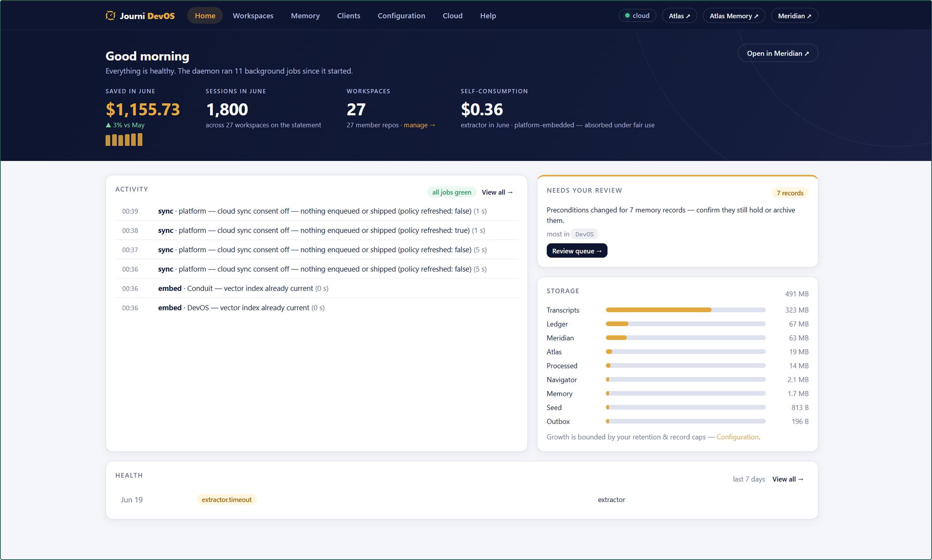Select the embed Conduit activity row
The width and height of the screenshot is (932, 560).
click(x=316, y=288)
